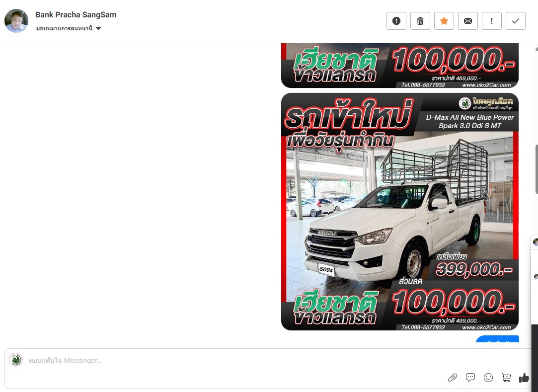Send a thumbs-up like
538x392 pixels.
coord(524,378)
